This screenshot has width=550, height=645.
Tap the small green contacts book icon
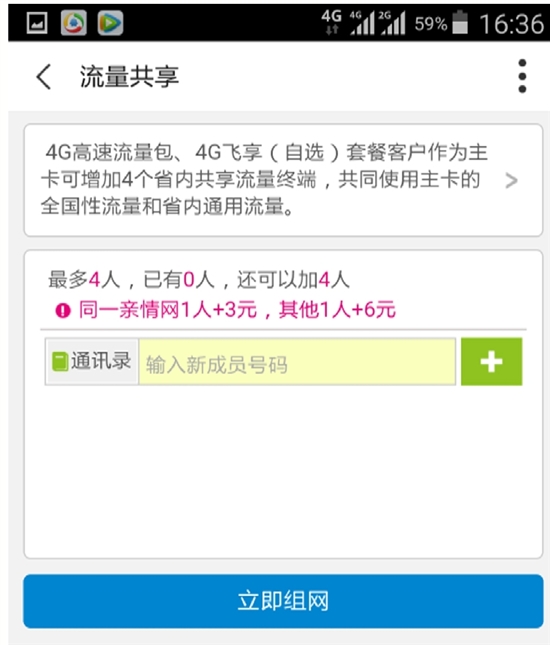[60, 361]
